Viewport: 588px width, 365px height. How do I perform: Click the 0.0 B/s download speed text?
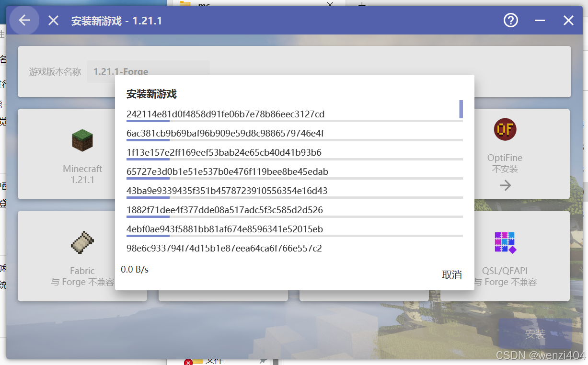click(135, 269)
